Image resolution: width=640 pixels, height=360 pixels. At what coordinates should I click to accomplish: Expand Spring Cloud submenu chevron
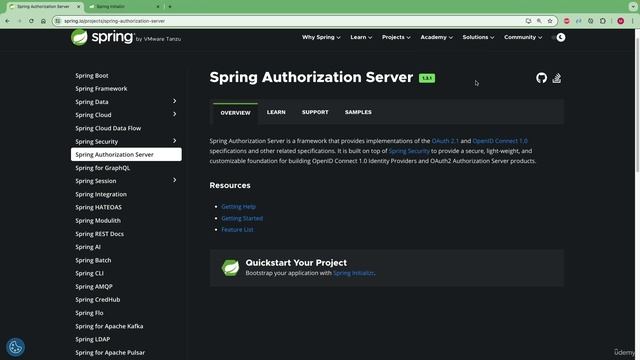pos(174,114)
